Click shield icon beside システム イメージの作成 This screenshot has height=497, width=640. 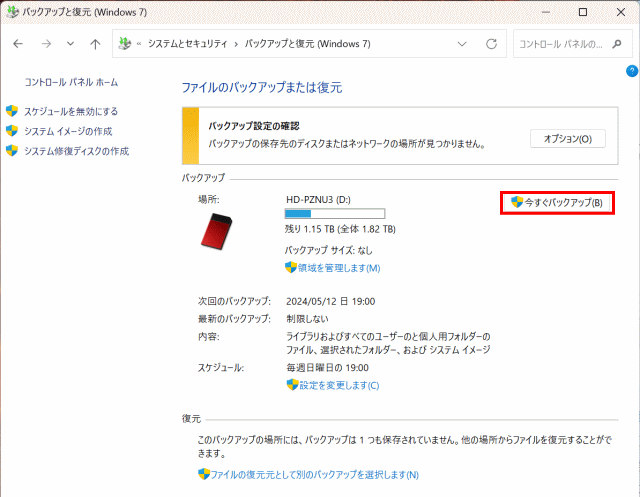tap(12, 131)
